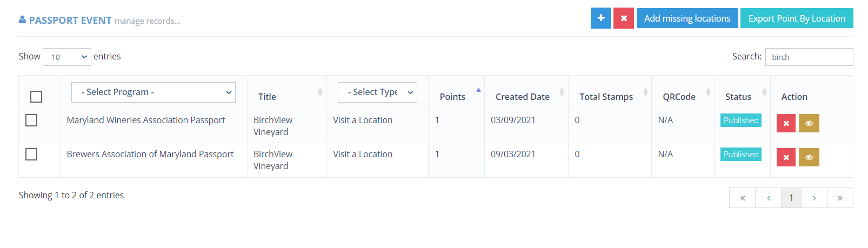Go to last page double-arrow icon
This screenshot has width=868, height=248.
click(840, 198)
